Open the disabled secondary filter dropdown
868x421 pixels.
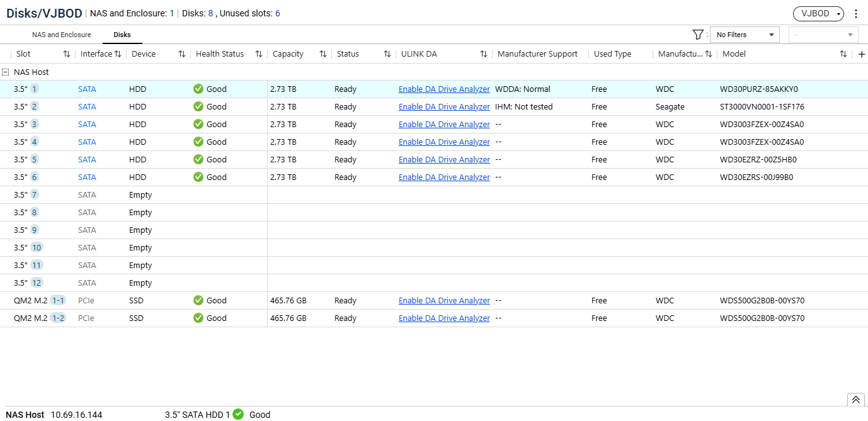(x=824, y=35)
